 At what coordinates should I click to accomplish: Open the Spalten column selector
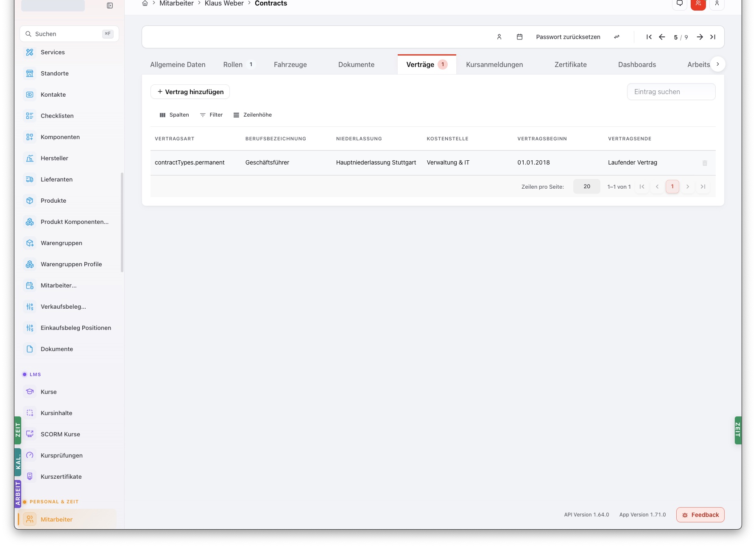[174, 115]
